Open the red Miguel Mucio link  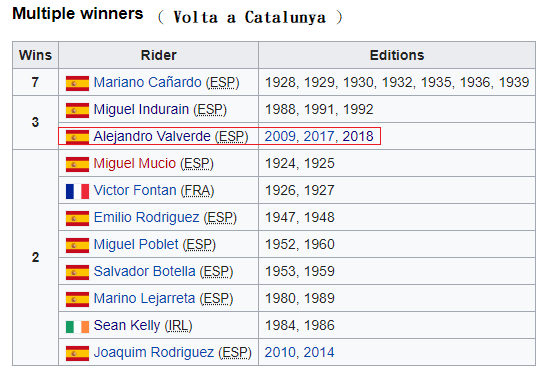click(x=135, y=163)
